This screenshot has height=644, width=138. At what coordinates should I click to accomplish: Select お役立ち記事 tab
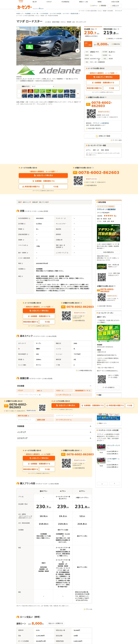pyautogui.click(x=115, y=2)
